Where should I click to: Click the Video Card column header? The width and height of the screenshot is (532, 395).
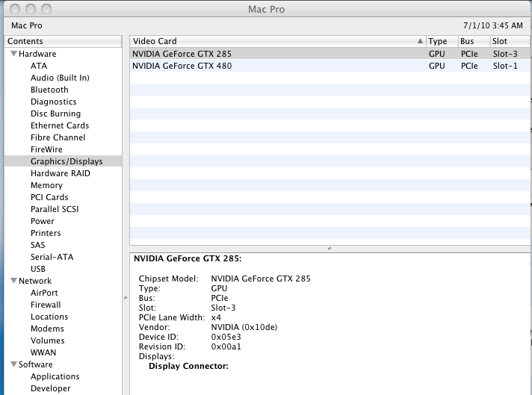tap(277, 41)
